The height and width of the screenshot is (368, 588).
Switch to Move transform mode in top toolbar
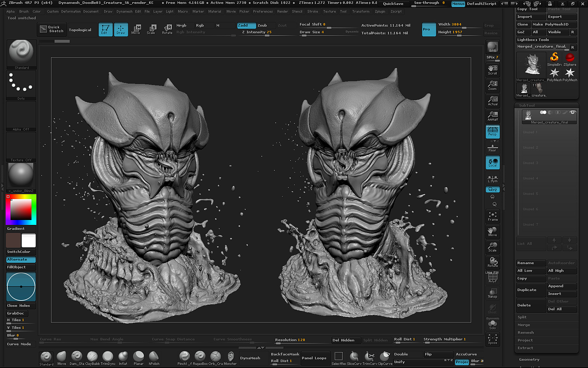tap(136, 29)
